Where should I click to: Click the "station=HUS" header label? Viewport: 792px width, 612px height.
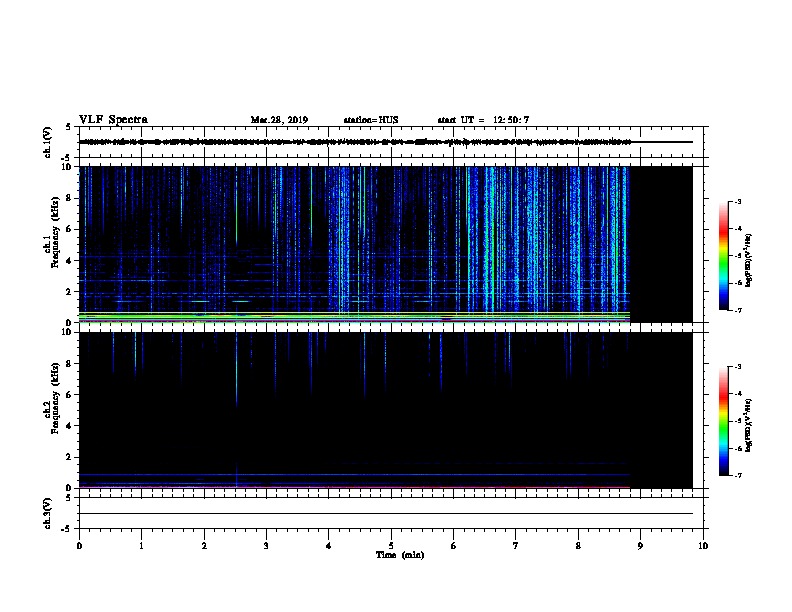371,120
